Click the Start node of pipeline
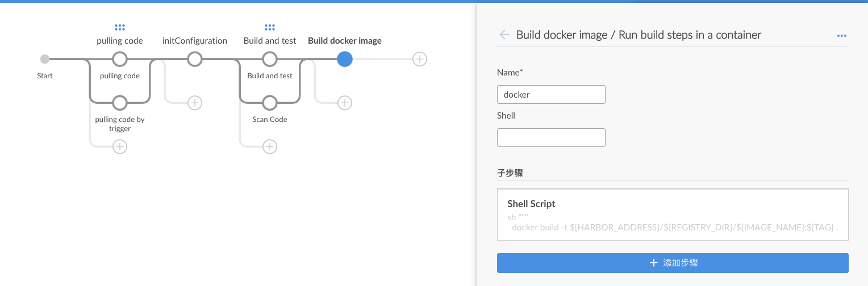Viewport: 868px width, 286px height. (x=45, y=59)
